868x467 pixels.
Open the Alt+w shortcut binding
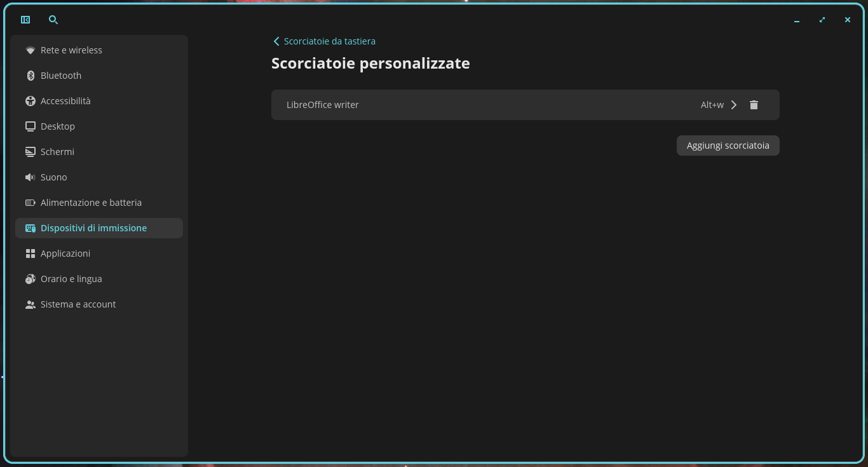click(x=712, y=105)
